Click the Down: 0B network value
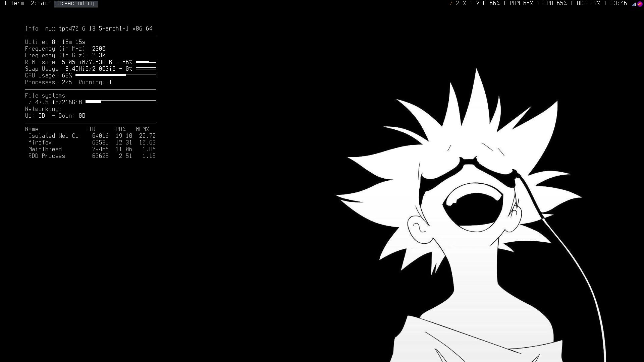The image size is (644, 362). point(72,116)
